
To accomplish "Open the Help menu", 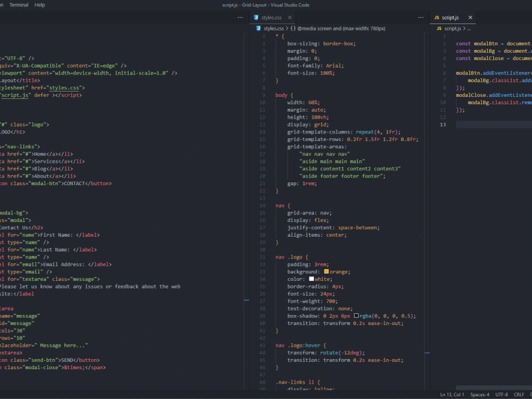I will (x=40, y=5).
